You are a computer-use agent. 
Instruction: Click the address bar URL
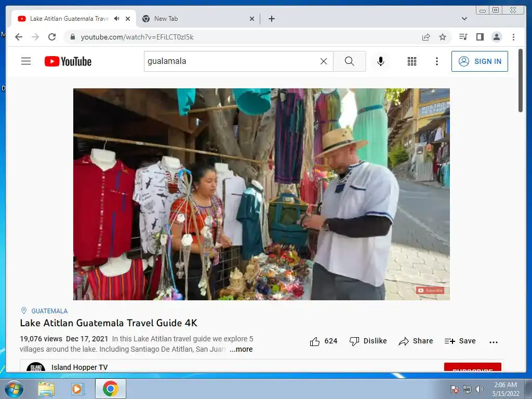tap(137, 37)
